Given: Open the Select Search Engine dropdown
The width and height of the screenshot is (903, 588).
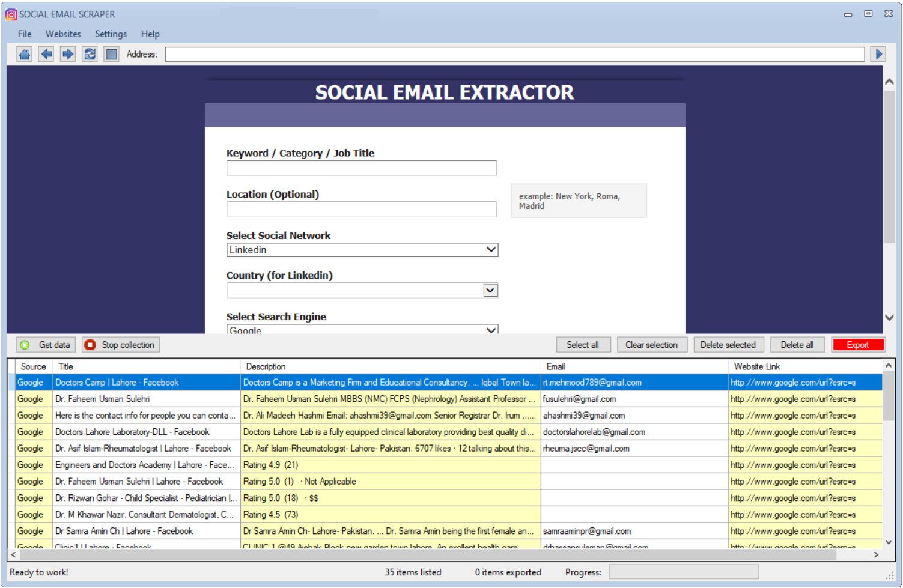Looking at the screenshot, I should pyautogui.click(x=491, y=330).
